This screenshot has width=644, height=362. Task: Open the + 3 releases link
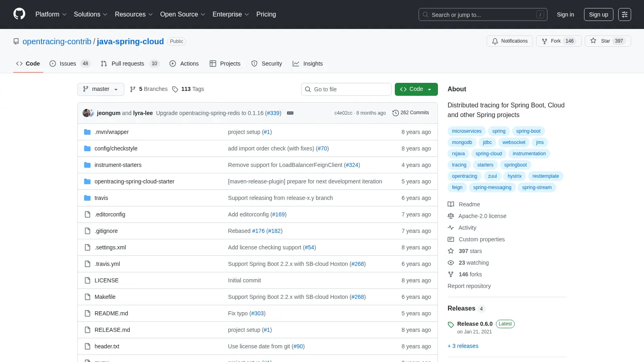[x=463, y=346]
